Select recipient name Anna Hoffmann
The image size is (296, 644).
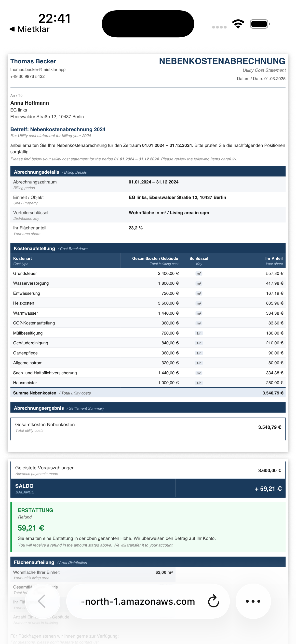tap(29, 103)
